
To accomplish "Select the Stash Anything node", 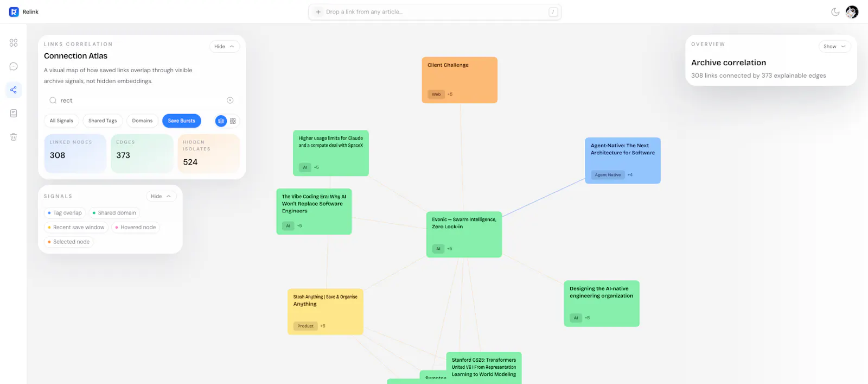I will point(325,312).
